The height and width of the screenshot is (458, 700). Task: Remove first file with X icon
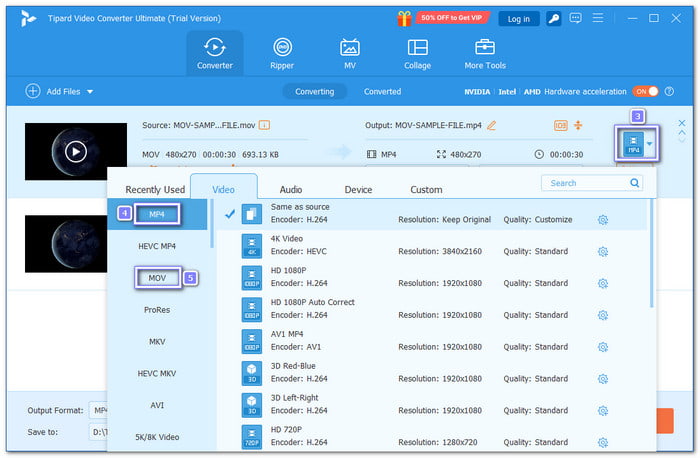[x=682, y=123]
